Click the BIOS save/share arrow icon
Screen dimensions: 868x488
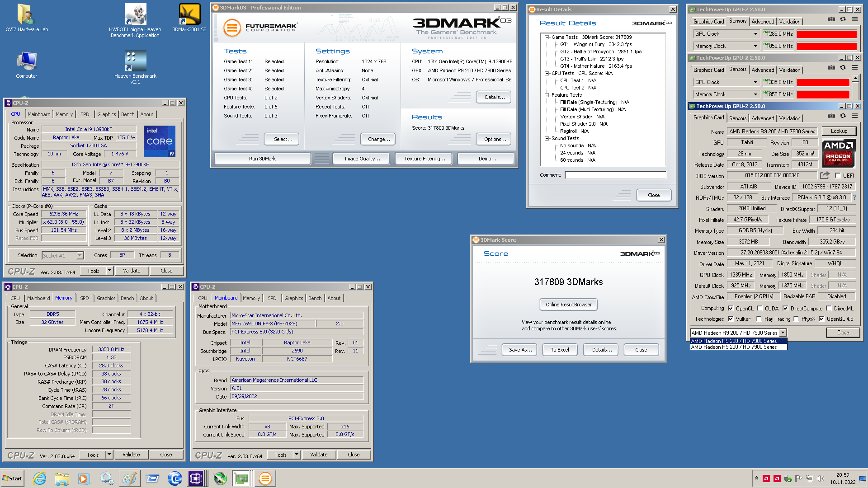[x=825, y=175]
